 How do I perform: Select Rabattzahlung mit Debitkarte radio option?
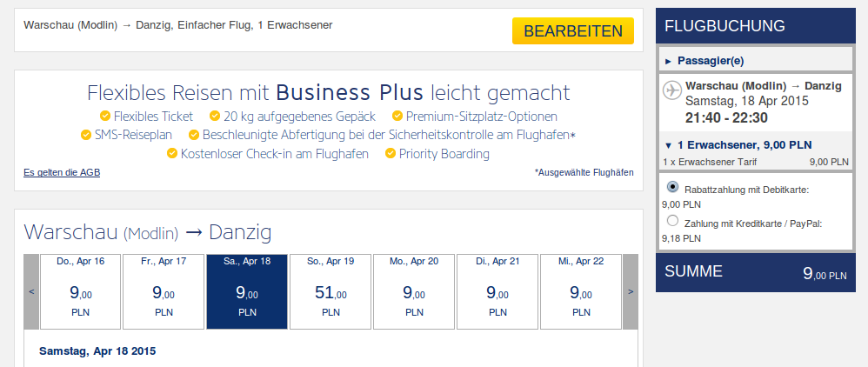click(672, 186)
